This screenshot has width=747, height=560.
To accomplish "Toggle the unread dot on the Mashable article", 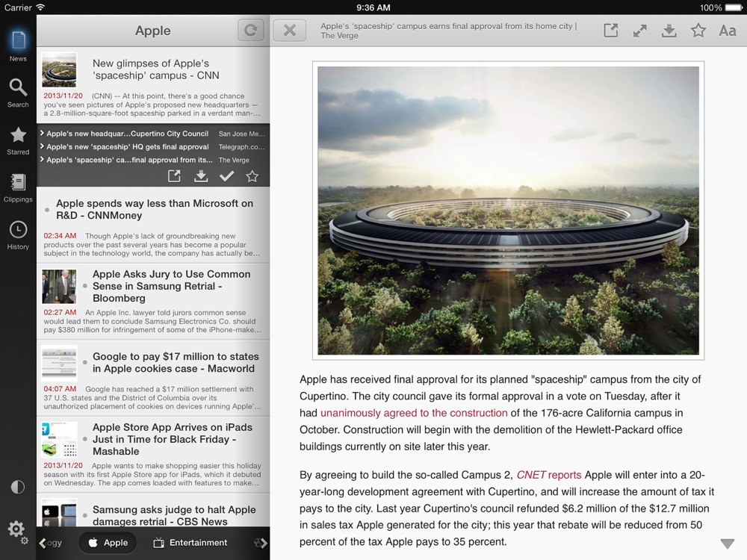I will (x=85, y=439).
